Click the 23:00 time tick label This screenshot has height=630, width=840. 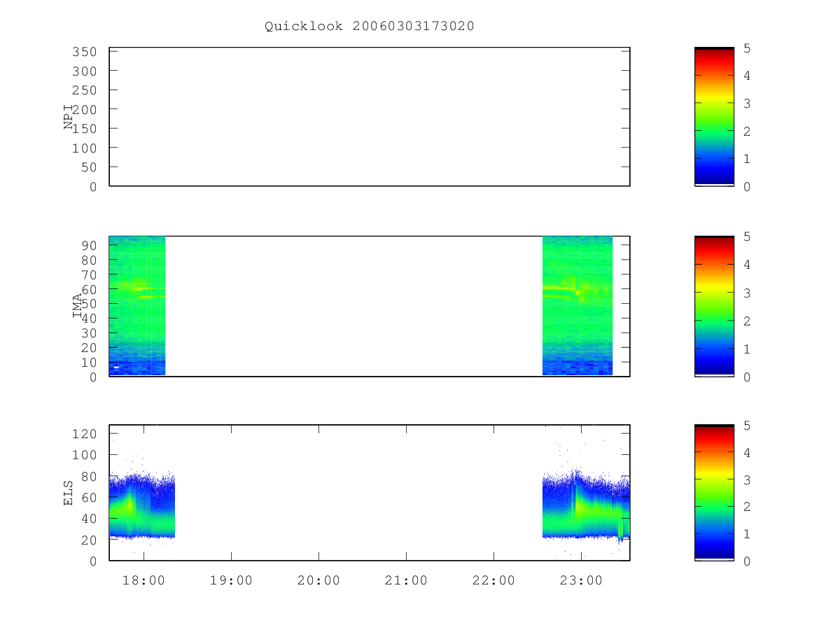pos(581,580)
